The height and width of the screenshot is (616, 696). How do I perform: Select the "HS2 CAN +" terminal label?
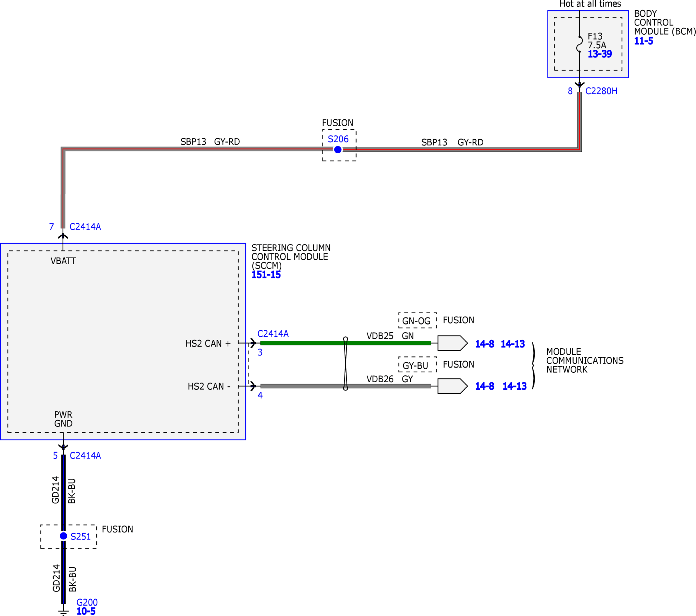click(208, 343)
